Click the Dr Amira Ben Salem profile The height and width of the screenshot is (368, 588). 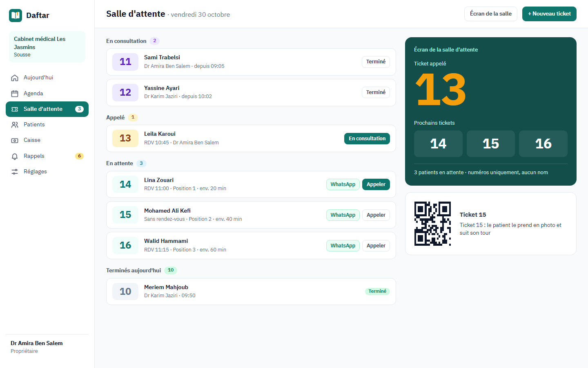click(47, 347)
